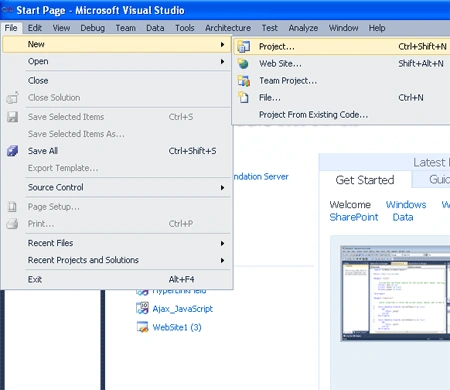The image size is (450, 390).
Task: Open the Ajax_JavaScript recent project
Action: click(182, 309)
